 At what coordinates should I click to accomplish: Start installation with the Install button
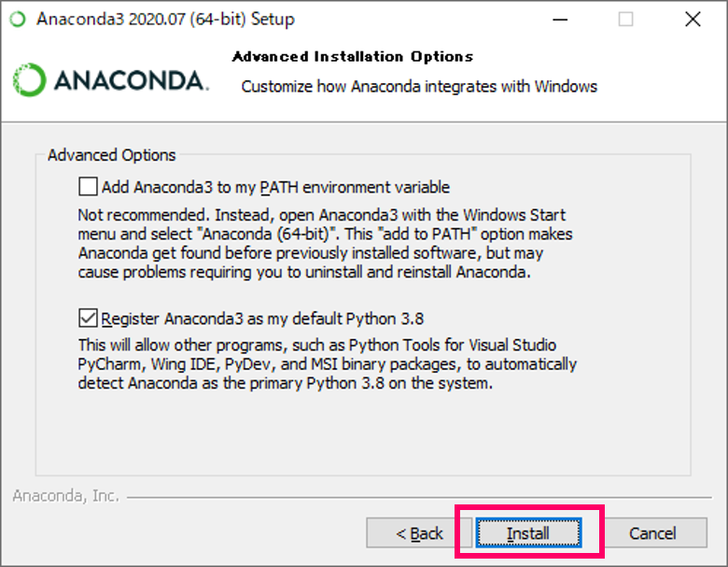click(x=528, y=533)
